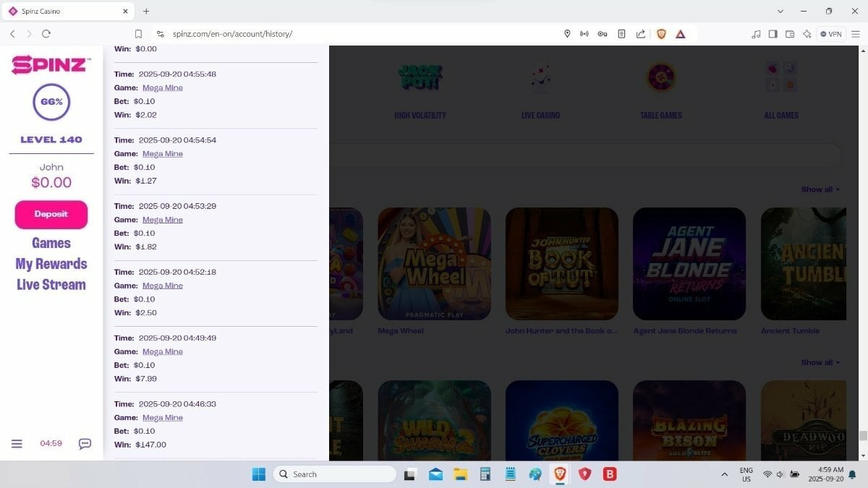Open Brave Rewards triangle icon
Screen dimensions: 868x488
coord(681,34)
